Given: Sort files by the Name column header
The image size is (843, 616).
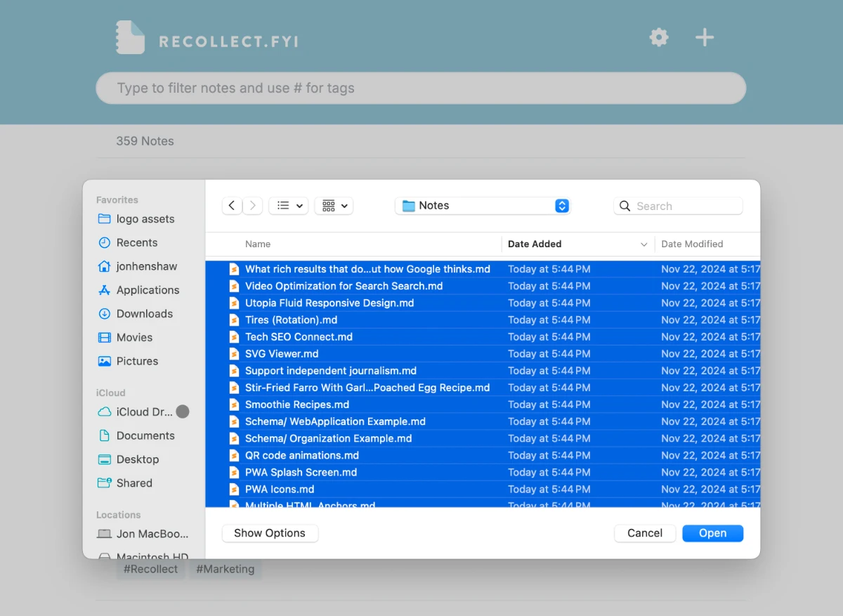Looking at the screenshot, I should click(258, 244).
